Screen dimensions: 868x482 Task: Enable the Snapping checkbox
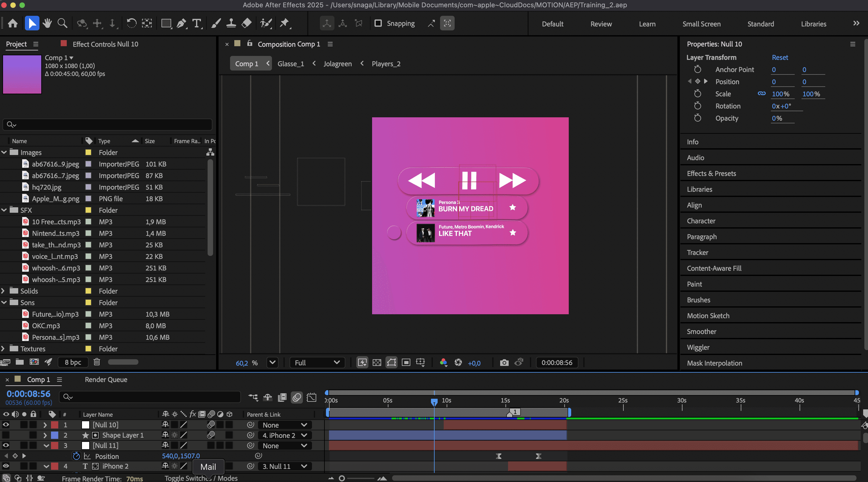click(x=378, y=23)
